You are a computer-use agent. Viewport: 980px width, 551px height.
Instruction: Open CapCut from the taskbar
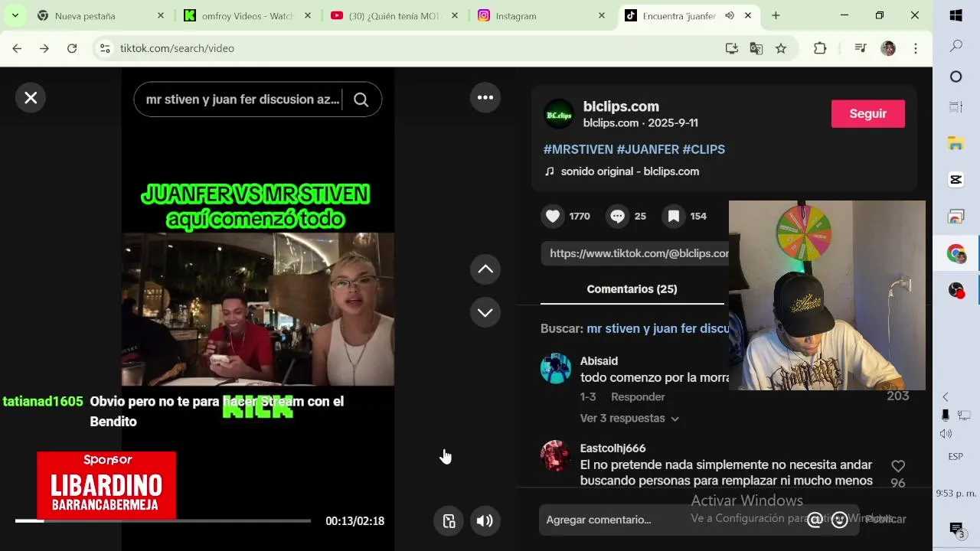[956, 180]
